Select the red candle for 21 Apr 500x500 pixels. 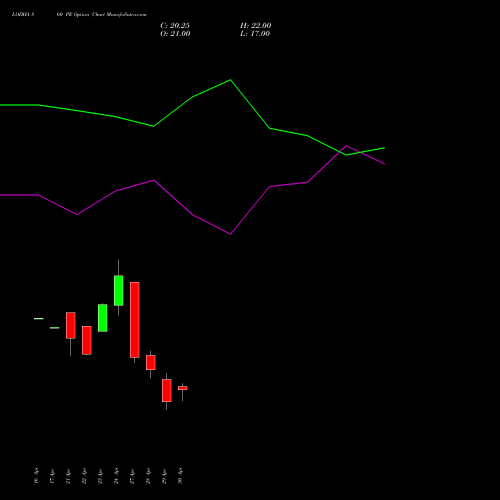point(71,325)
